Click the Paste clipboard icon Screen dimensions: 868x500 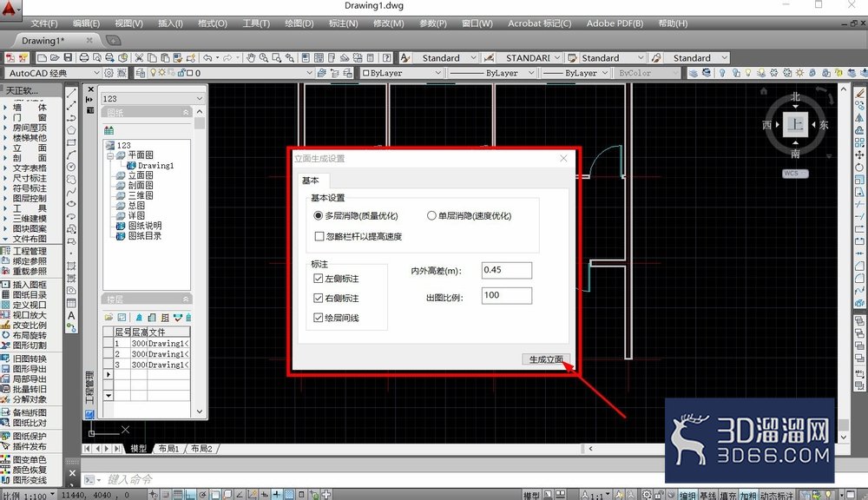tap(165, 57)
